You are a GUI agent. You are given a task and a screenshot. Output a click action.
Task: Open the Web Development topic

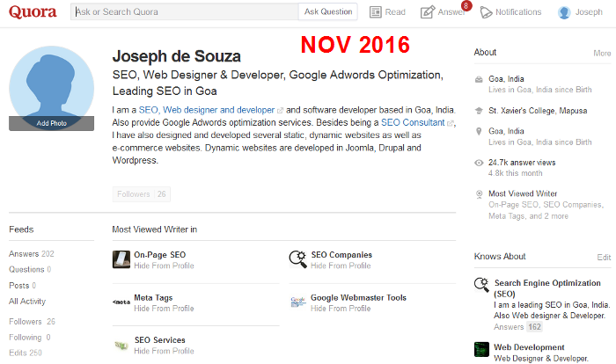(529, 347)
